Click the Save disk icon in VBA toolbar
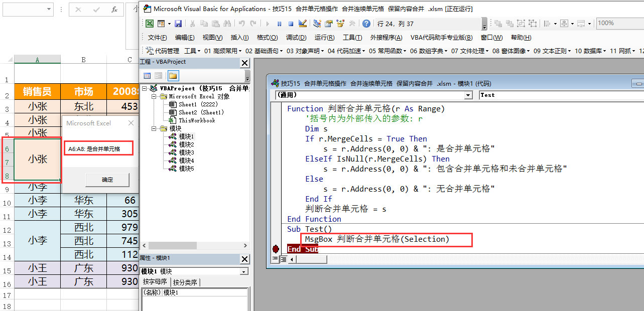644x311 pixels. pyautogui.click(x=178, y=24)
